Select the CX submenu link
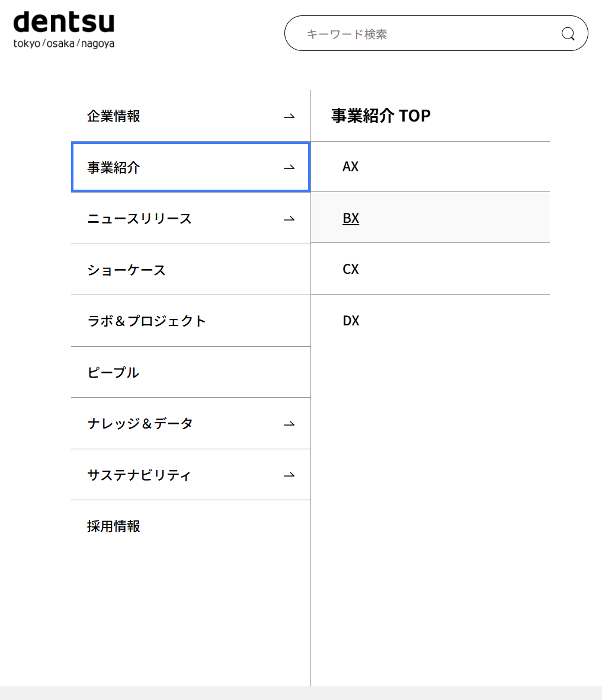 coord(351,270)
